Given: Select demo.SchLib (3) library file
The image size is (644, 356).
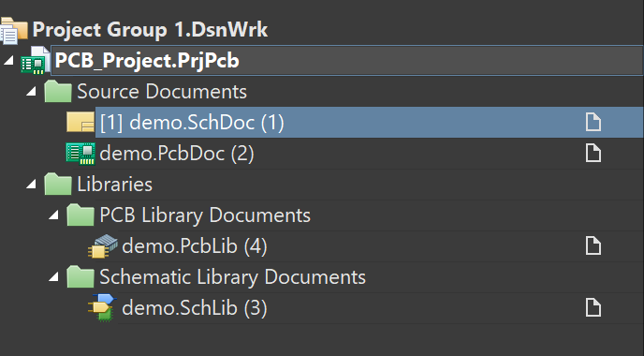Looking at the screenshot, I should coord(195,308).
